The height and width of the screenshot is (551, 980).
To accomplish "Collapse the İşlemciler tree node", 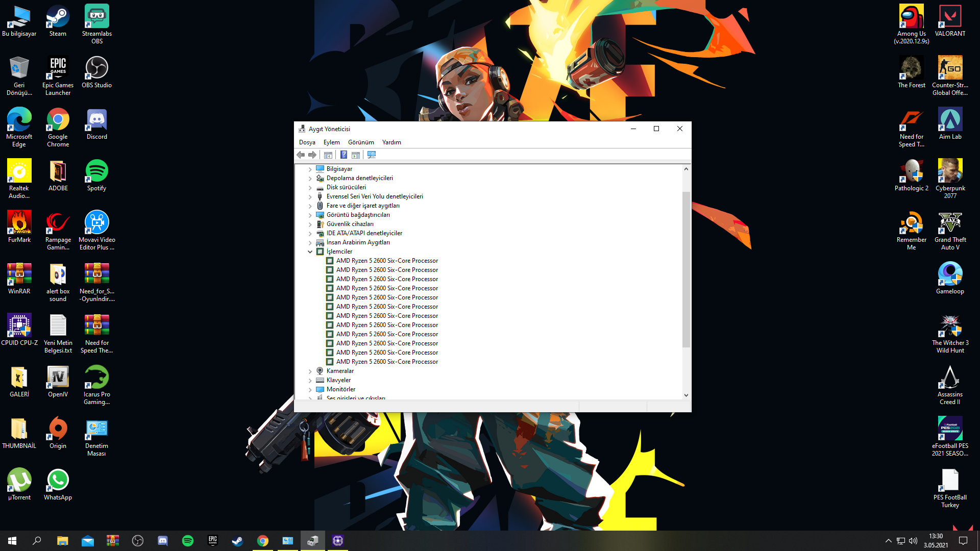I will [310, 252].
